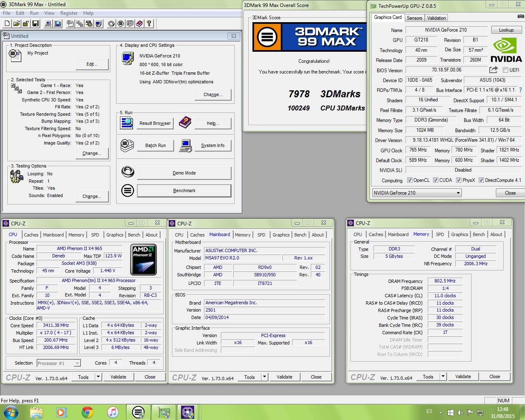525x420 pixels.
Task: Toggle the UEFI checkbox in GPU-Z
Action: tap(506, 70)
